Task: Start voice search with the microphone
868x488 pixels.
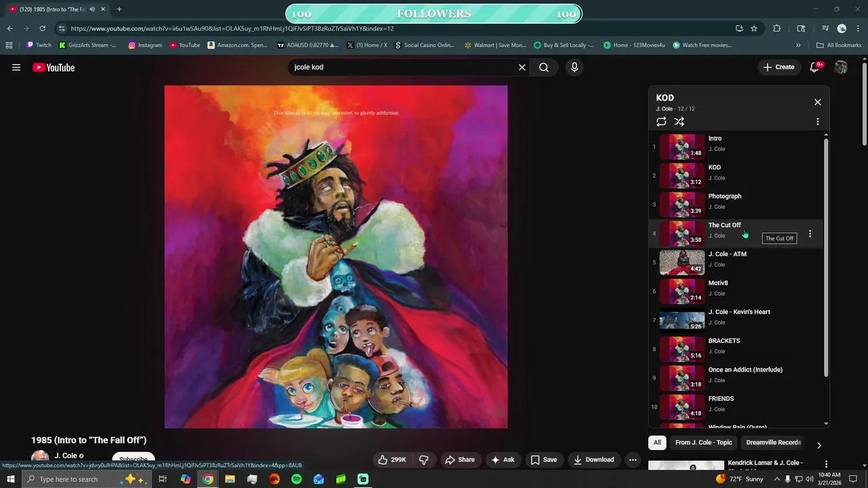Action: tap(574, 67)
